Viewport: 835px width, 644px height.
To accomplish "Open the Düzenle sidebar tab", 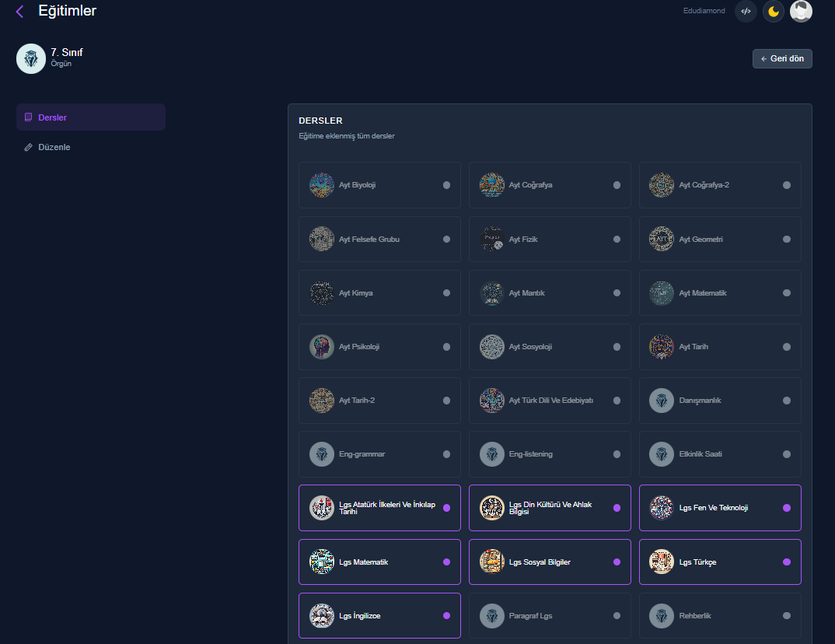I will tap(91, 147).
